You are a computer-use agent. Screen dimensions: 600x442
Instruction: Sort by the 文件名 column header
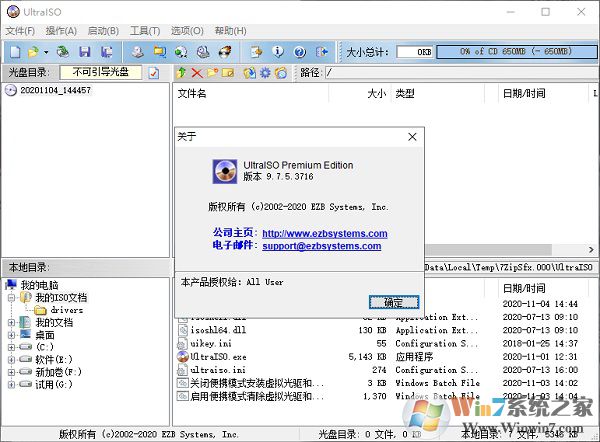coord(251,93)
